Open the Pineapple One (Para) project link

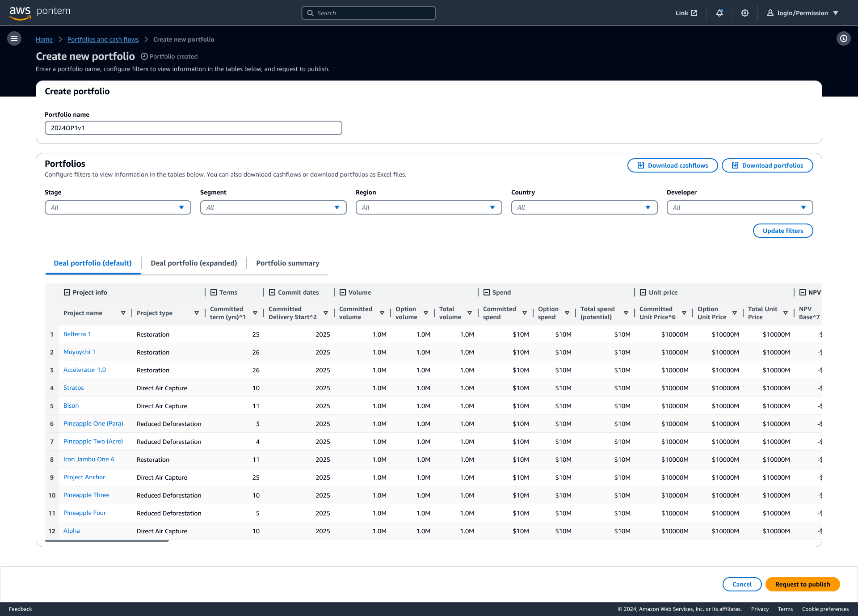click(93, 423)
